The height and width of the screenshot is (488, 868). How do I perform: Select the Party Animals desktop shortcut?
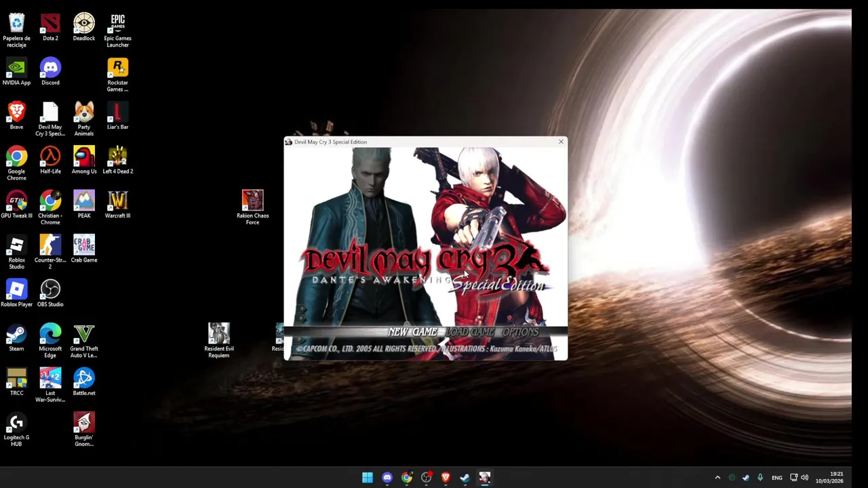(84, 119)
